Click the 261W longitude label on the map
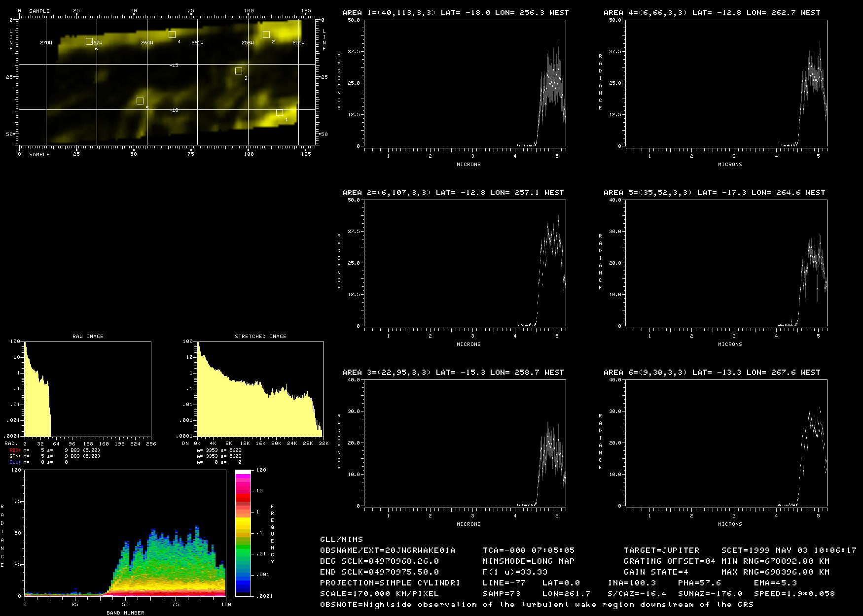 click(x=197, y=43)
